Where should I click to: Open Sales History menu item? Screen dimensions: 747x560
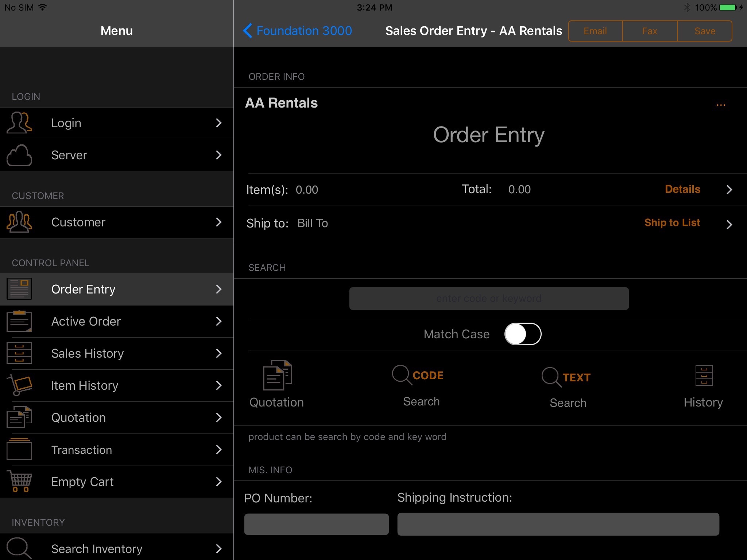pyautogui.click(x=117, y=353)
